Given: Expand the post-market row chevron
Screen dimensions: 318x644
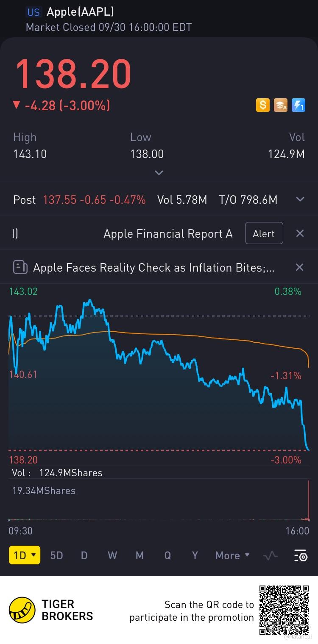Looking at the screenshot, I should [300, 200].
